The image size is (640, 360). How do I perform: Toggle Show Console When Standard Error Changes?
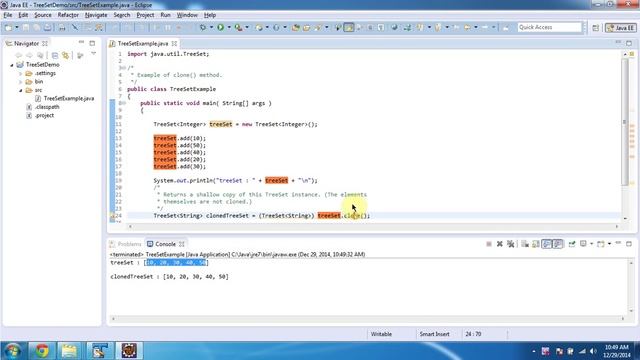pyautogui.click(x=558, y=244)
